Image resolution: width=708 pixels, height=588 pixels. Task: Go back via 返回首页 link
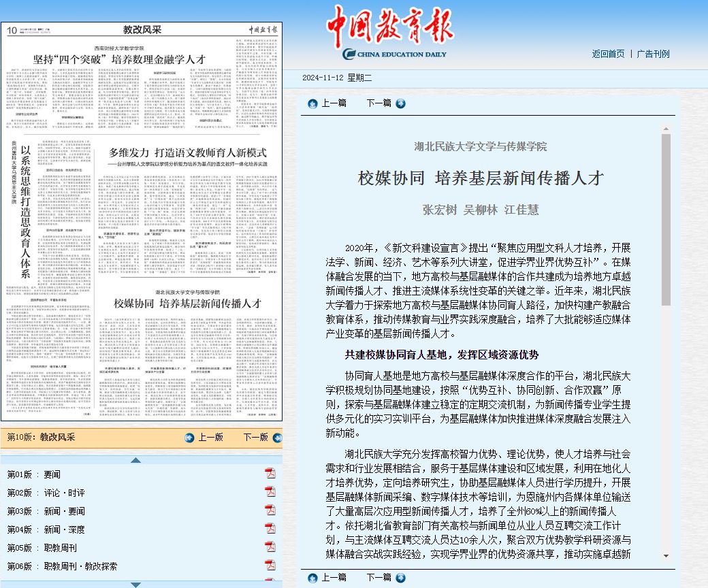(608, 54)
